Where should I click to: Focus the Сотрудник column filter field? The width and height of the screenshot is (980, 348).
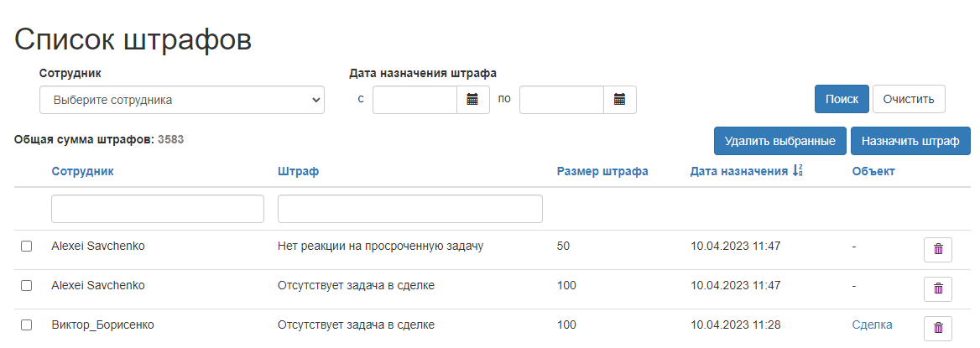tap(158, 209)
